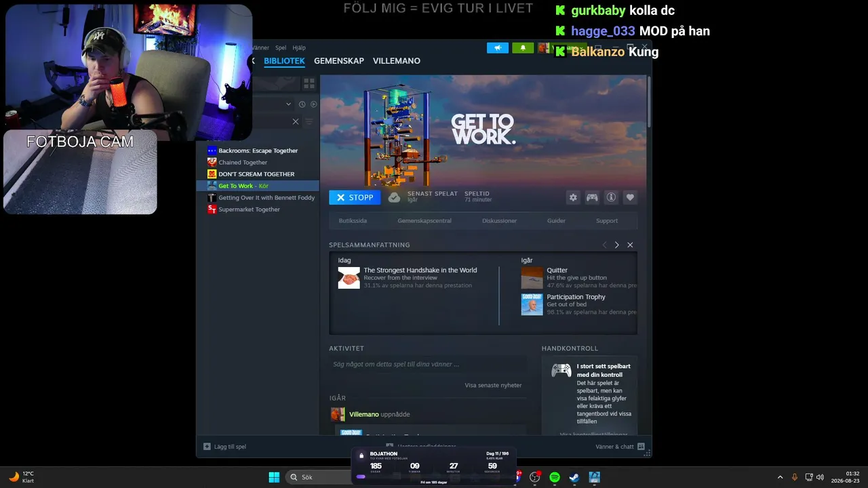Open Gemenskapscentral for the game
Viewport: 868px width, 488px height.
(425, 221)
